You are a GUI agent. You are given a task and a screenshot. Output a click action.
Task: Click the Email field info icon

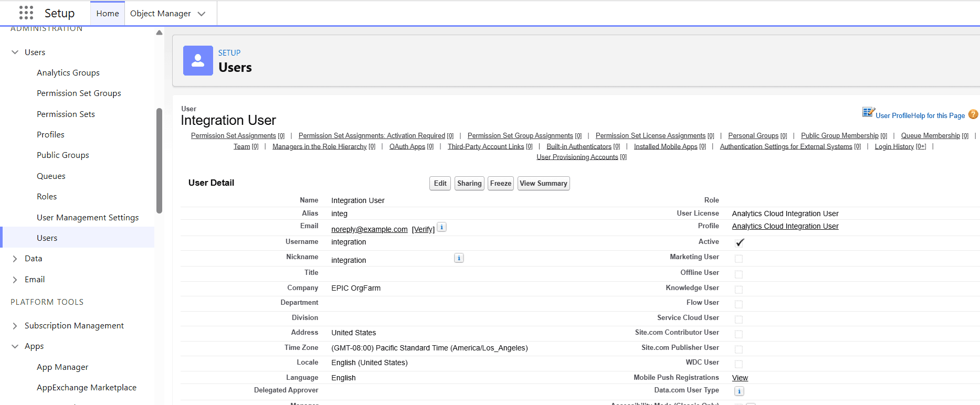(442, 227)
